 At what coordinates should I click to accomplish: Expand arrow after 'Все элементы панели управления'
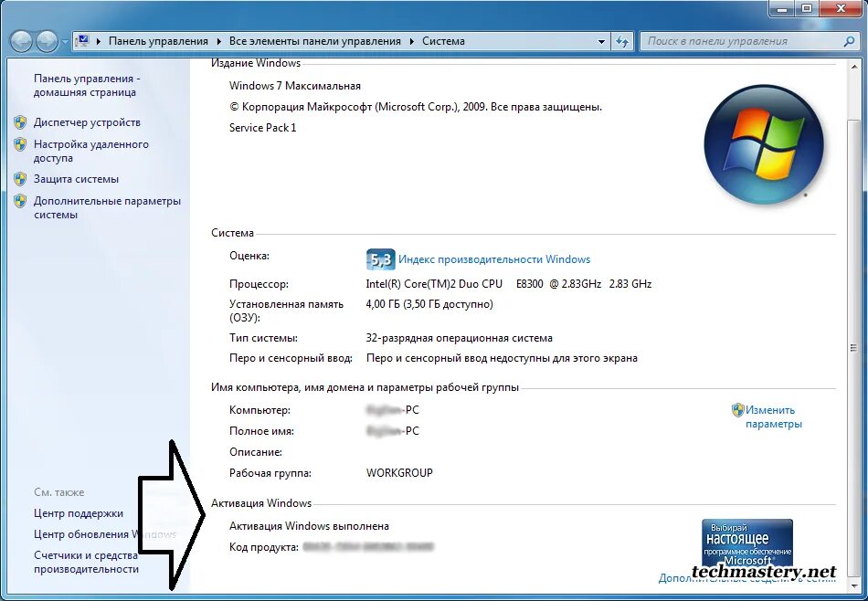[x=412, y=41]
